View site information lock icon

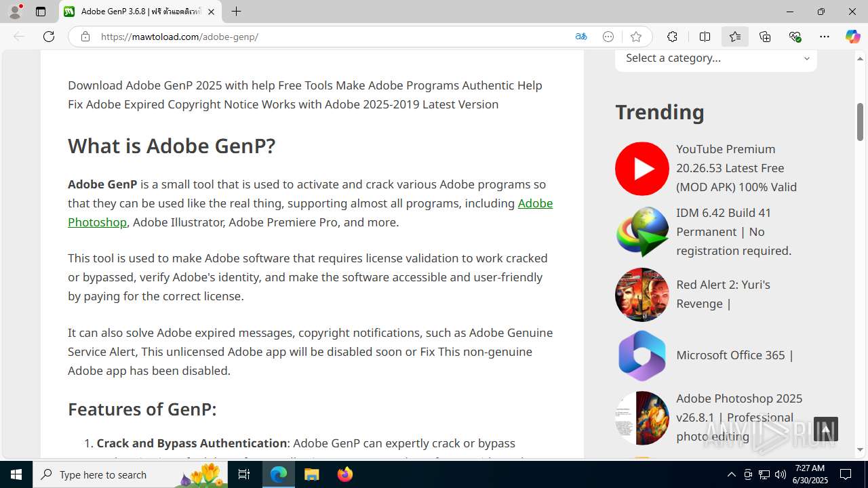click(x=85, y=37)
